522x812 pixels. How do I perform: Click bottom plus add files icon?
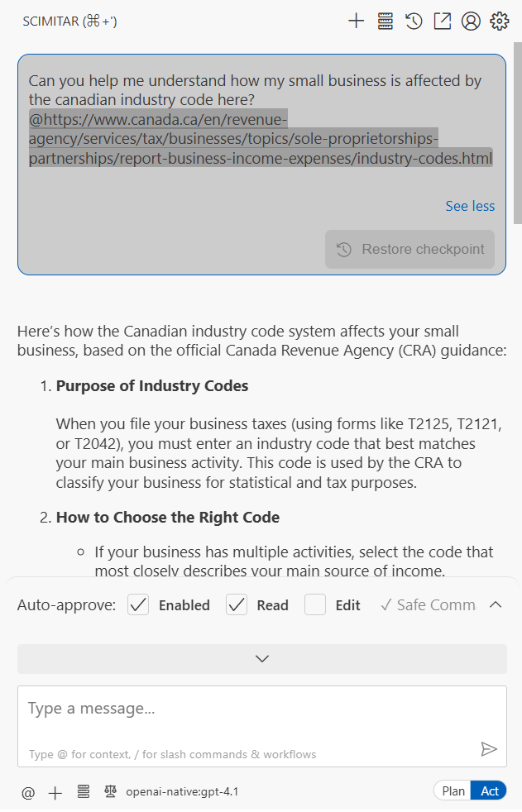(x=55, y=793)
